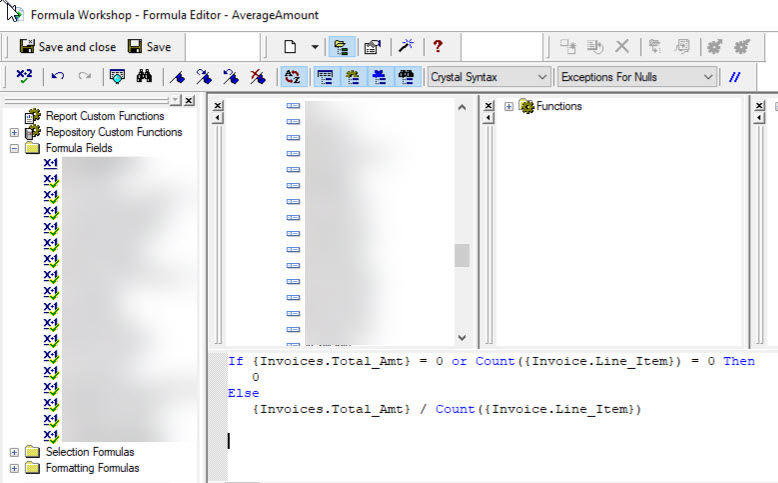Select Repository Custom Functions label
Image resolution: width=778 pixels, height=483 pixels.
click(114, 132)
